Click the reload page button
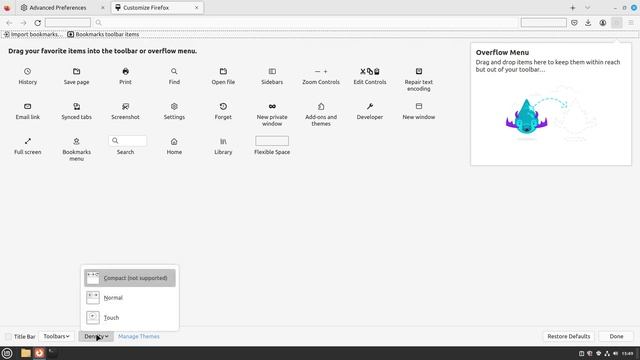The height and width of the screenshot is (360, 640). click(x=38, y=23)
